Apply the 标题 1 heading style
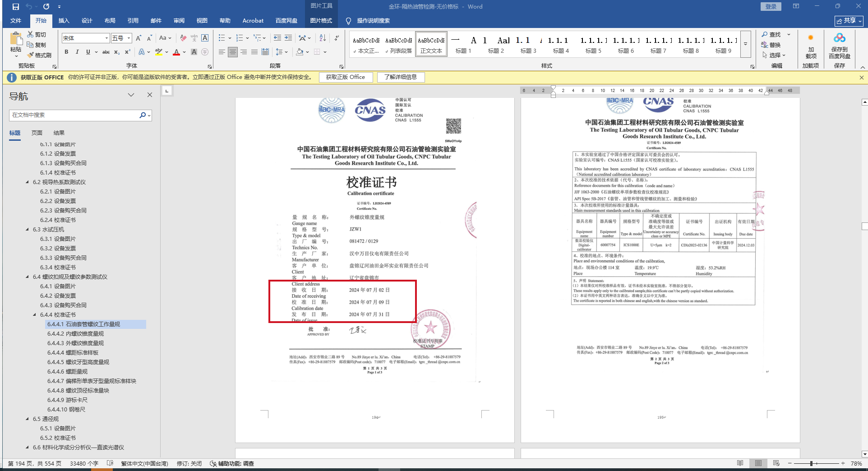The height and width of the screenshot is (471, 868). 464,44
